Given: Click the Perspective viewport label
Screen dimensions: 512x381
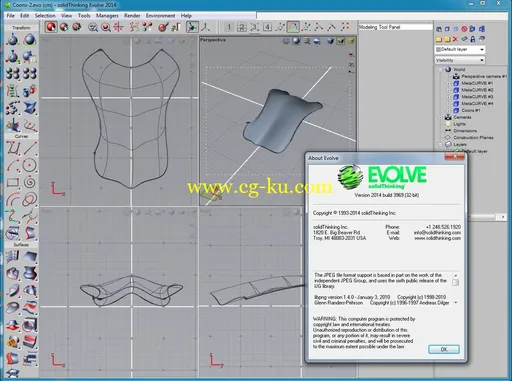Looking at the screenshot, I should (213, 40).
